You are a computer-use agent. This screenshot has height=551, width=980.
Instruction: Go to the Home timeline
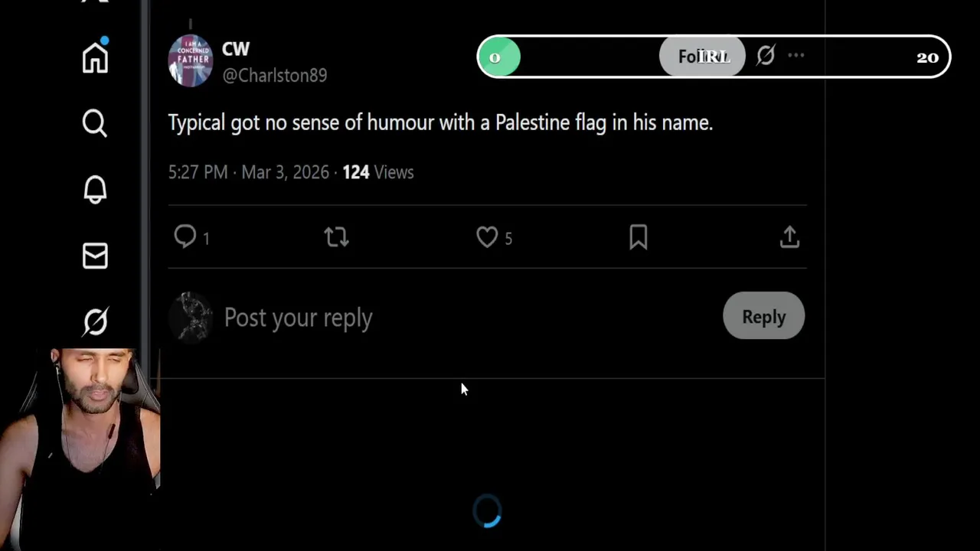(x=95, y=57)
